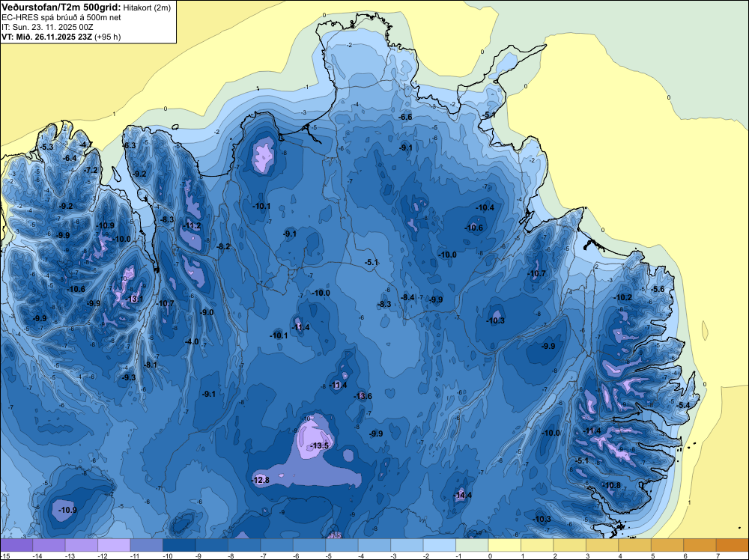The height and width of the screenshot is (560, 749).
Task: Select the legend swatch between -8 and -7
Action: (x=244, y=545)
